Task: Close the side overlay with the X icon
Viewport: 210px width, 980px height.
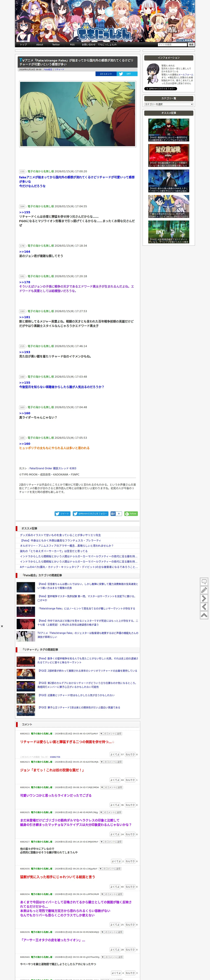Action: [x=2, y=626]
